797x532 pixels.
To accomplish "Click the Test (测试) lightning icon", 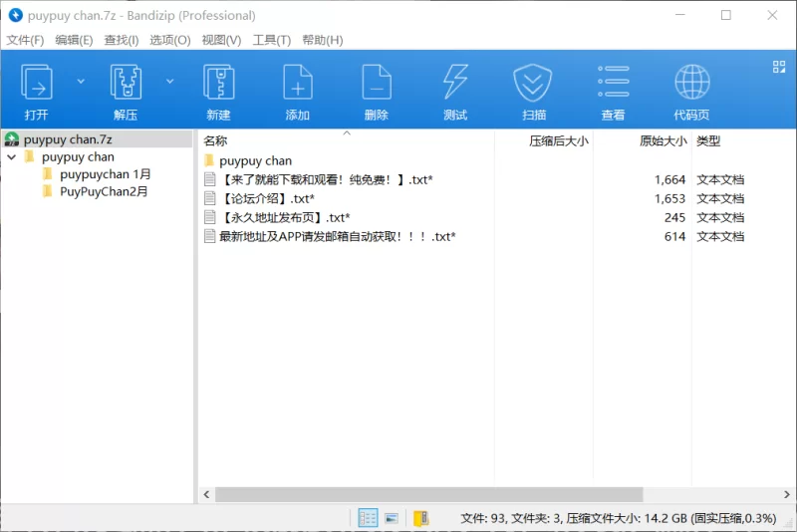I will (455, 82).
